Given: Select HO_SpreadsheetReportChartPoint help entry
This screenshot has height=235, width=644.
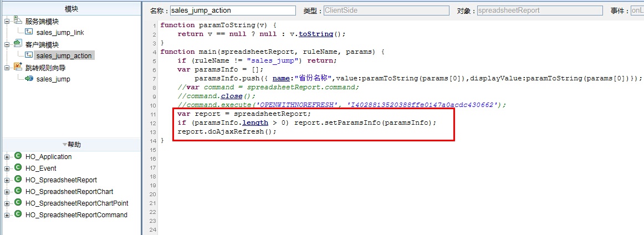Looking at the screenshot, I should coord(77,203).
